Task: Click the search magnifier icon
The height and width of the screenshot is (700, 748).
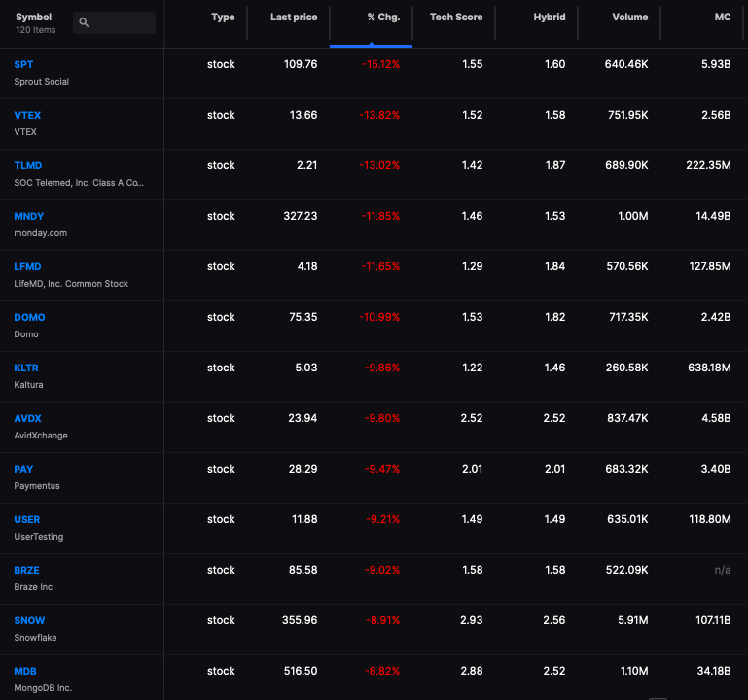Action: (84, 22)
